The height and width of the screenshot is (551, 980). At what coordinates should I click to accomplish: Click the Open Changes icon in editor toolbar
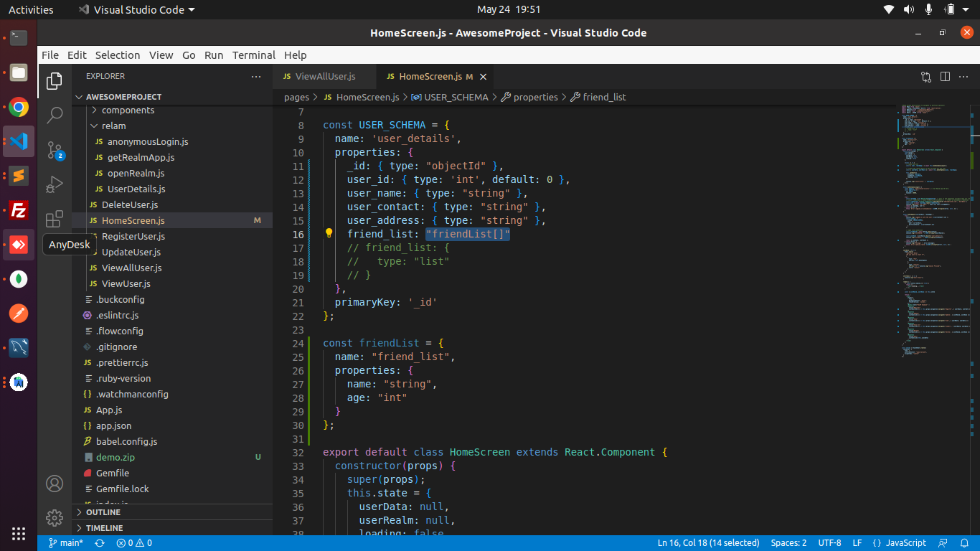[925, 77]
